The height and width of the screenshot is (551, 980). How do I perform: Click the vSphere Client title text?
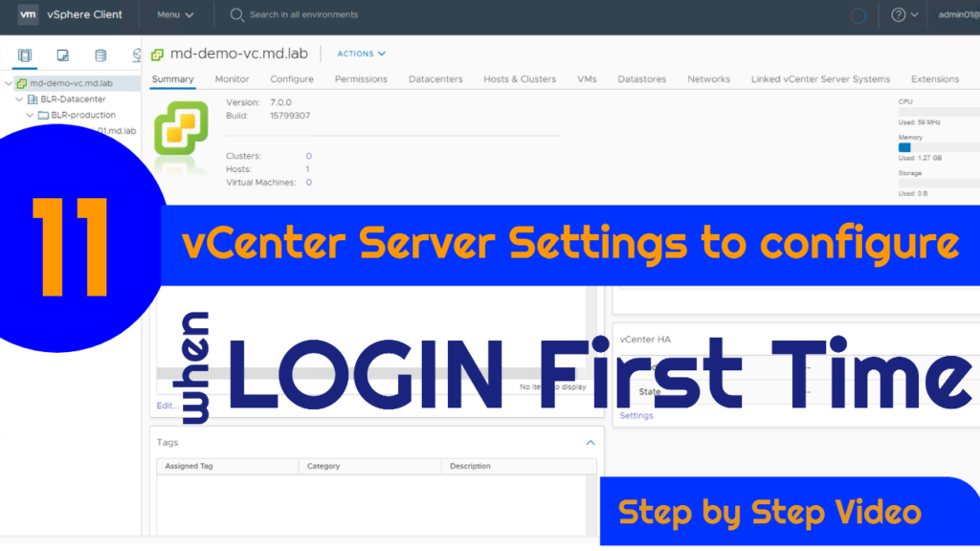tap(84, 14)
